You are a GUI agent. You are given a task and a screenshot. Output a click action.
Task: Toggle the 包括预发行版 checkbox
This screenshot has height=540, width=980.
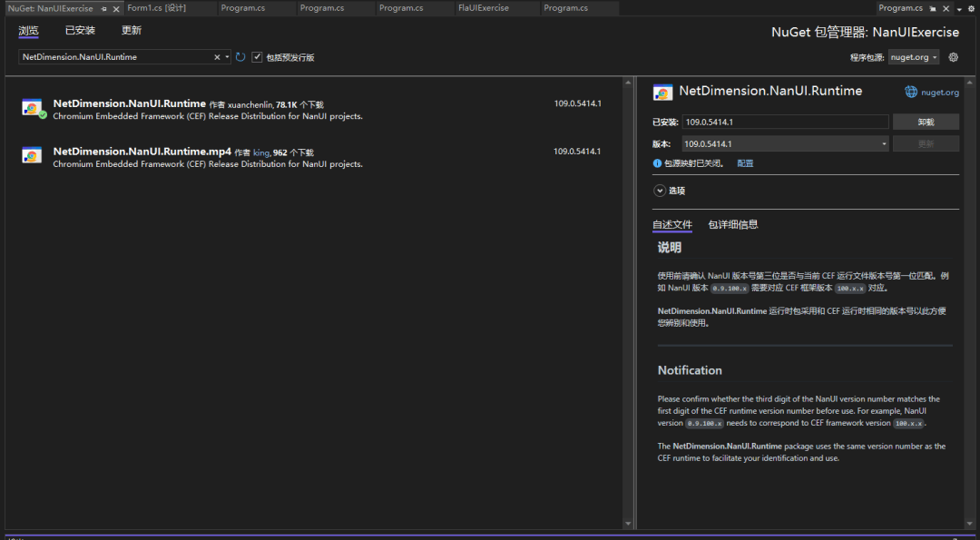(257, 57)
